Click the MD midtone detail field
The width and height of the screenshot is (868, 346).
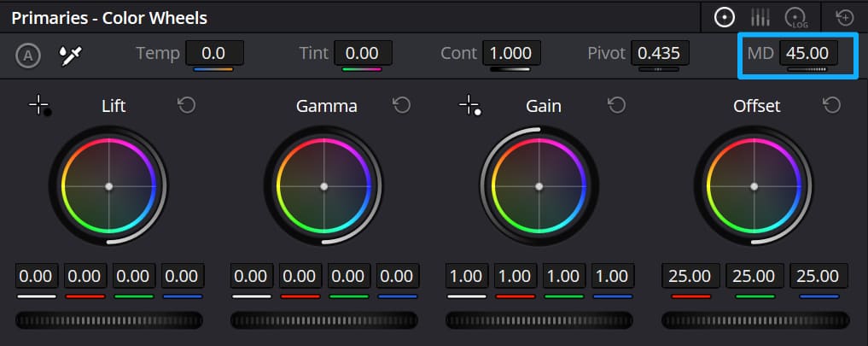click(x=808, y=53)
